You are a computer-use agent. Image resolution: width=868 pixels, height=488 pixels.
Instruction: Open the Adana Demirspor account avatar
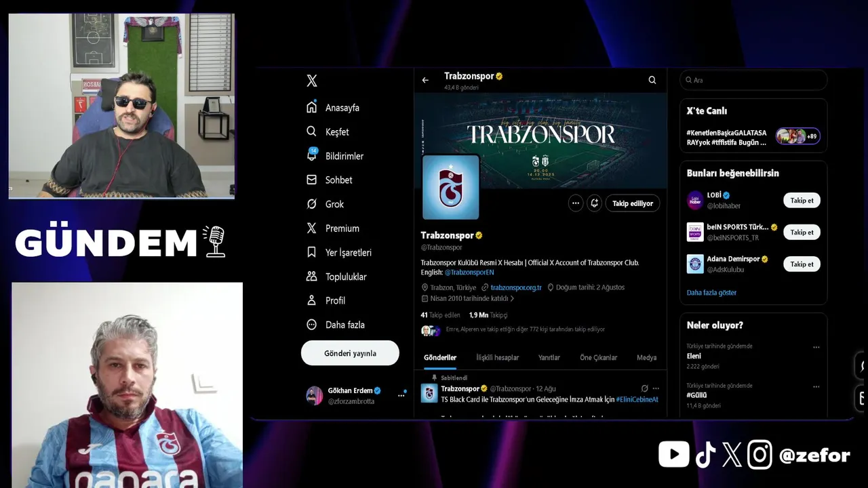[x=695, y=264]
